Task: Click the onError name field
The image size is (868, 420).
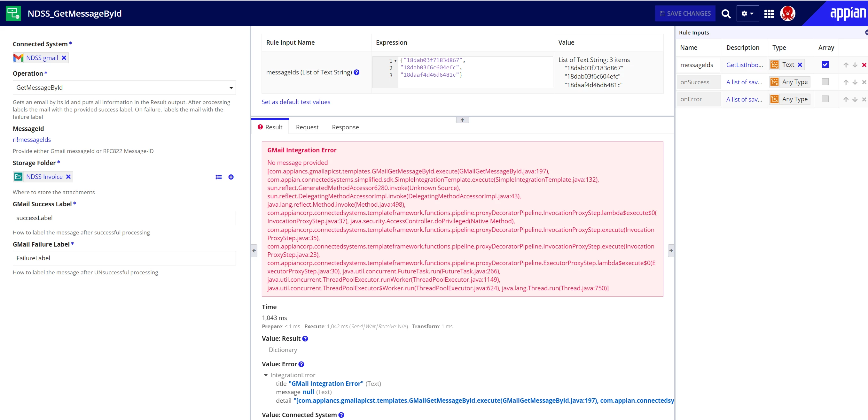Action: (698, 99)
